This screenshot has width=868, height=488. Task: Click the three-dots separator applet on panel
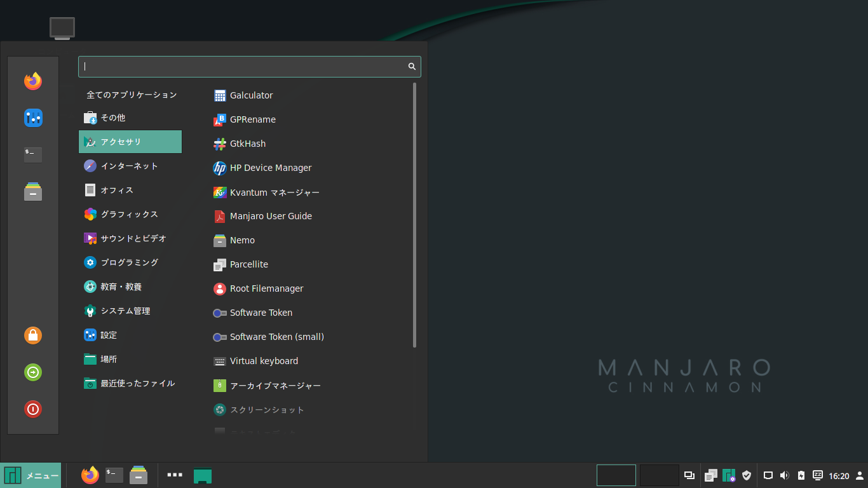tap(175, 475)
